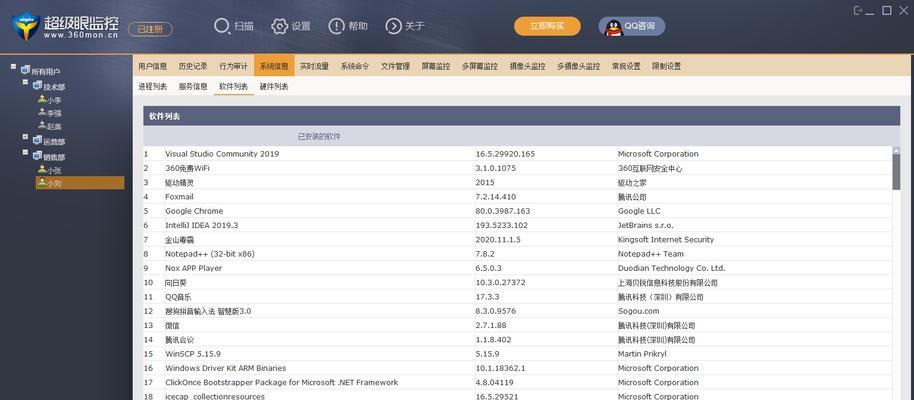Show the 进程列表 sub-tab
914x400 pixels.
pyautogui.click(x=153, y=86)
